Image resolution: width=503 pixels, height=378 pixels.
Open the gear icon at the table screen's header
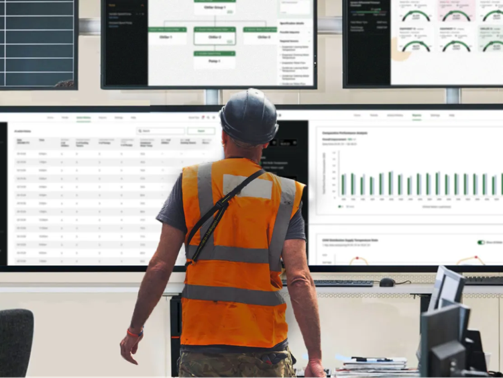(x=214, y=118)
